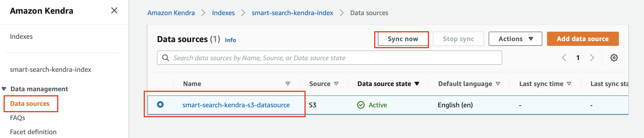This screenshot has height=138, width=644.
Task: Click the Sync now button
Action: (403, 39)
